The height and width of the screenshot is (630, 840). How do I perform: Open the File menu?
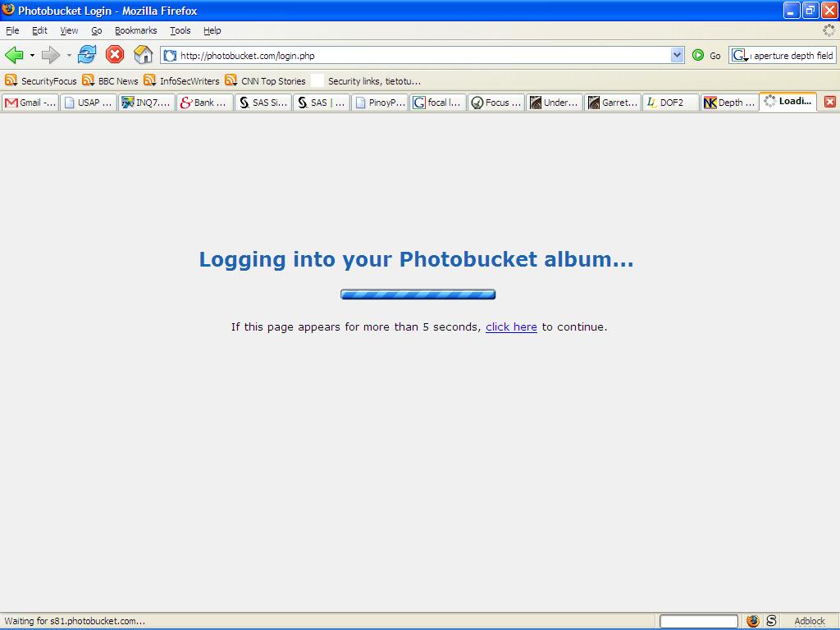coord(12,30)
